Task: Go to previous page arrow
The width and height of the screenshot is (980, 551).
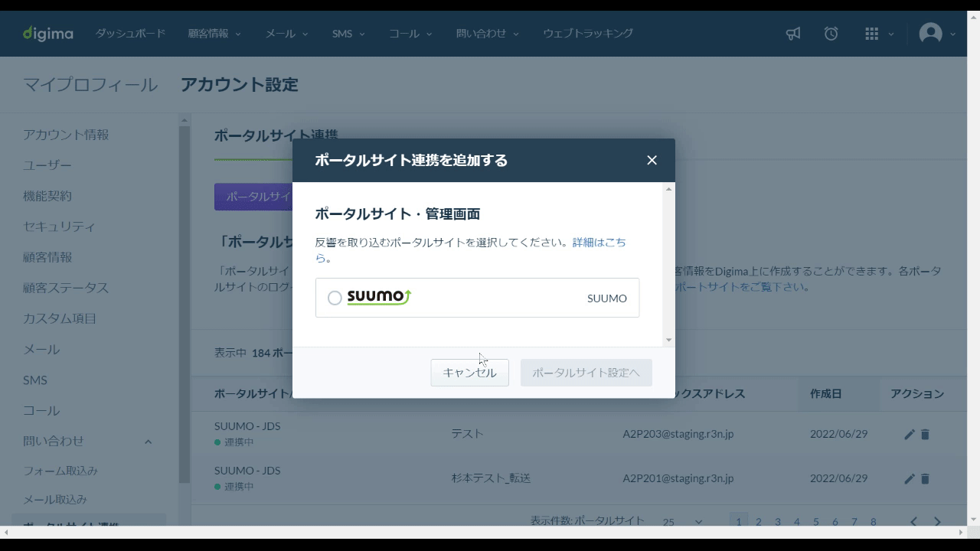Action: coord(913,521)
